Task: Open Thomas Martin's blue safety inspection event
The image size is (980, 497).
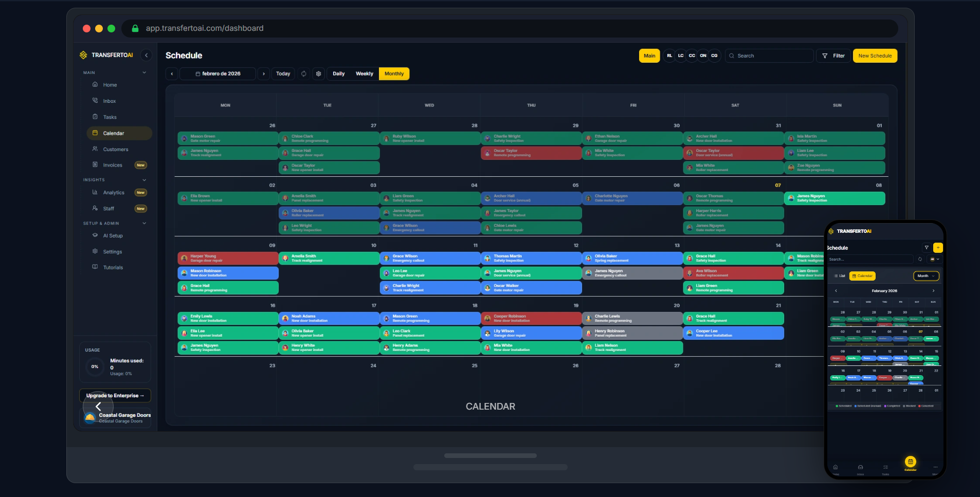Action: coord(531,258)
